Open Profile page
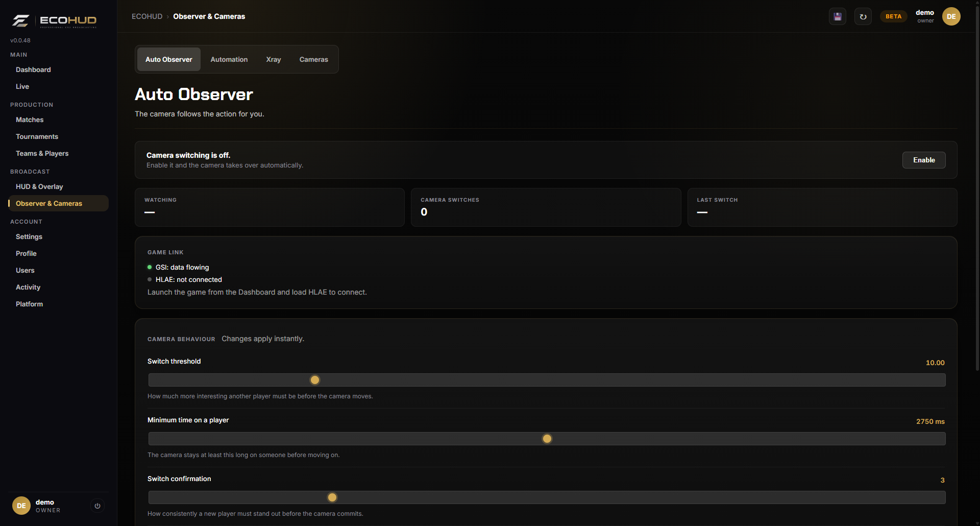Viewport: 980px width, 526px height. [x=58, y=253]
